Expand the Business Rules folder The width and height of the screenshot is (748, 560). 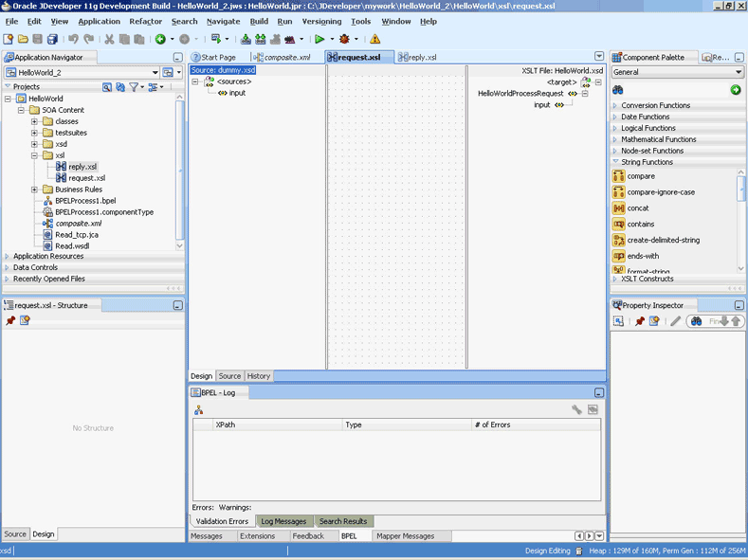(x=35, y=190)
